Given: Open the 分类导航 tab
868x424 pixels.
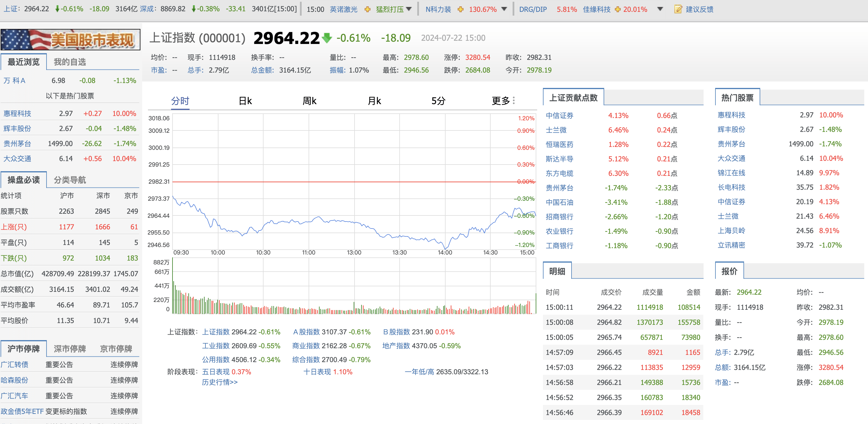Looking at the screenshot, I should [x=70, y=180].
